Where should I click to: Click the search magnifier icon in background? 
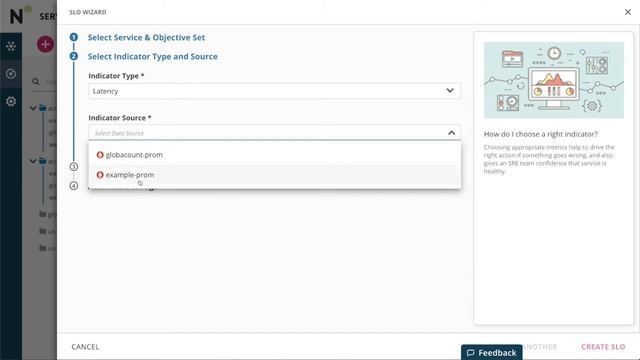(x=36, y=82)
